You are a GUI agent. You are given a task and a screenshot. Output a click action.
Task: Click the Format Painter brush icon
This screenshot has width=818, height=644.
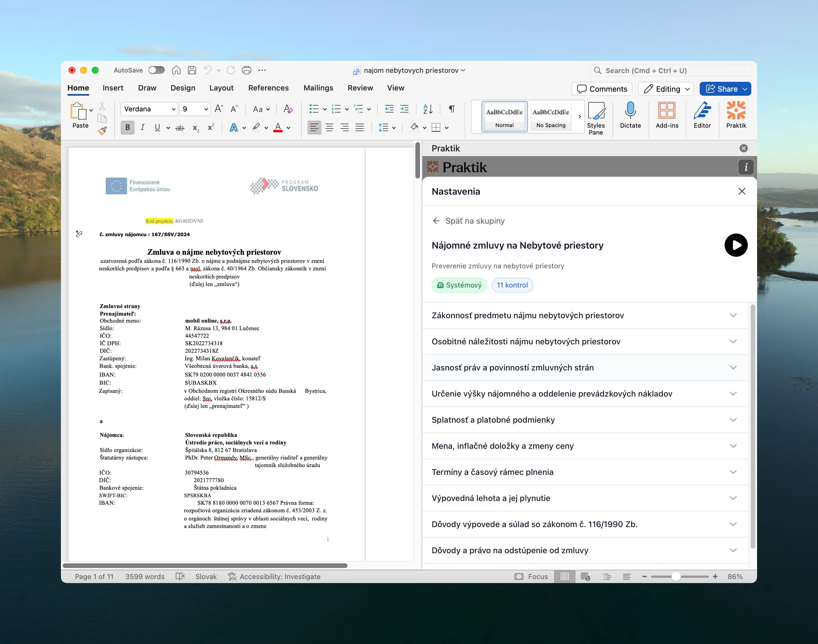click(102, 131)
